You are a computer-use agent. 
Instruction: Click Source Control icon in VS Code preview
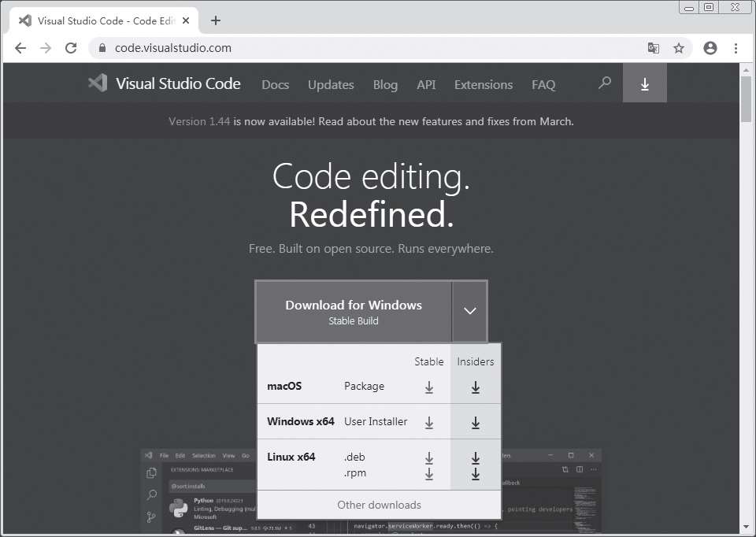(x=151, y=517)
